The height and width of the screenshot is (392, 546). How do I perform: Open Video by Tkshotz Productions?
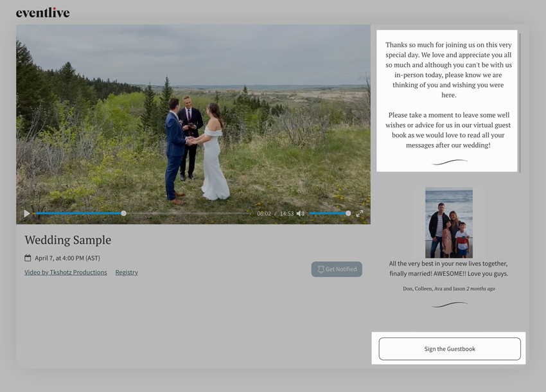tap(66, 272)
